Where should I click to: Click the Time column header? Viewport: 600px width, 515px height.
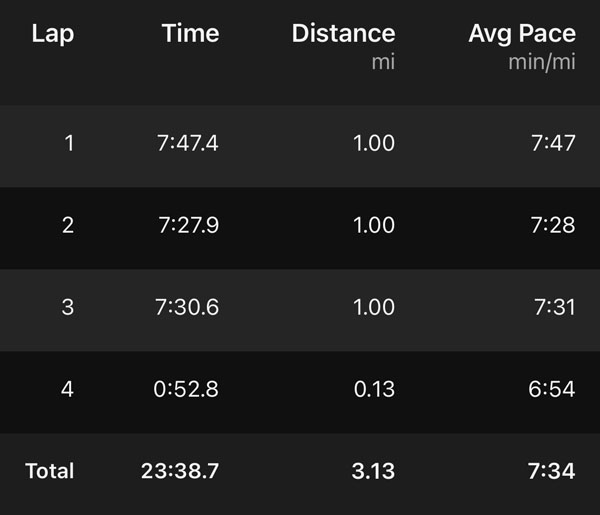tap(191, 34)
